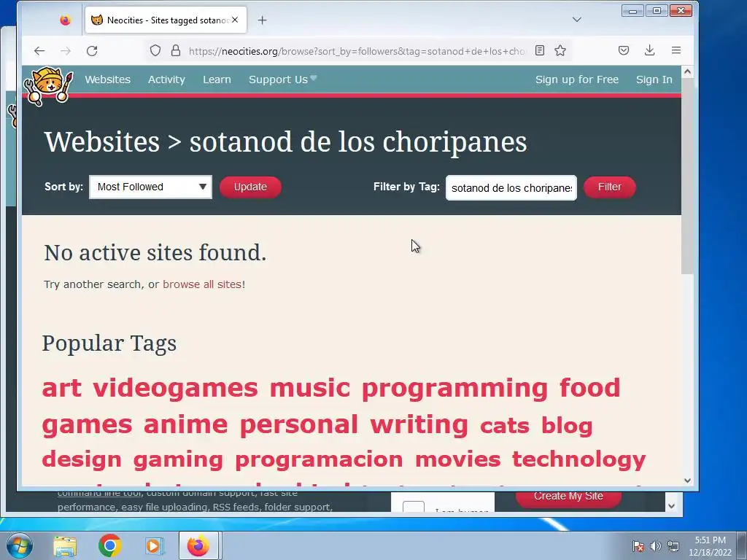Open a new tab with plus button
The width and height of the screenshot is (747, 560).
tap(262, 20)
